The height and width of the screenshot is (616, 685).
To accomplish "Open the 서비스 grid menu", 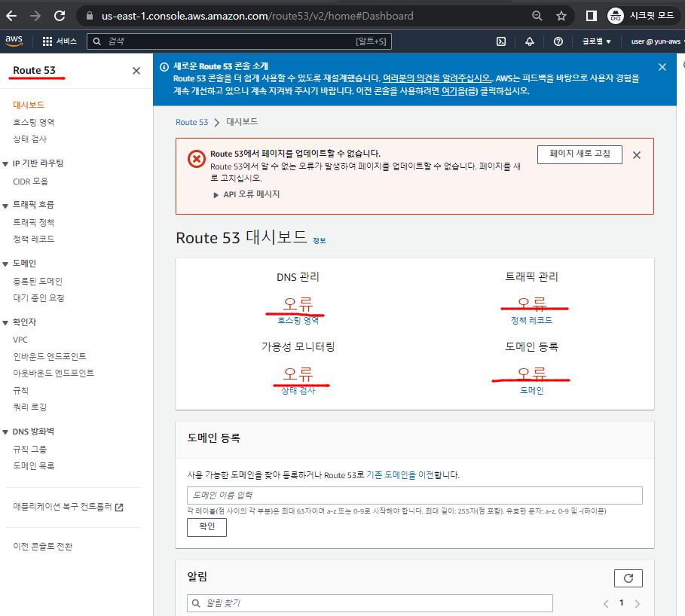I will click(x=60, y=41).
